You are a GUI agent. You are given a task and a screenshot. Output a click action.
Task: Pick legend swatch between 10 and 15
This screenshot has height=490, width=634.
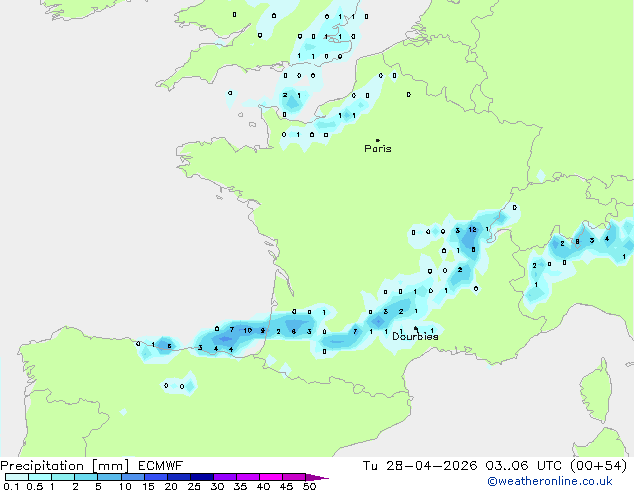coord(132,477)
